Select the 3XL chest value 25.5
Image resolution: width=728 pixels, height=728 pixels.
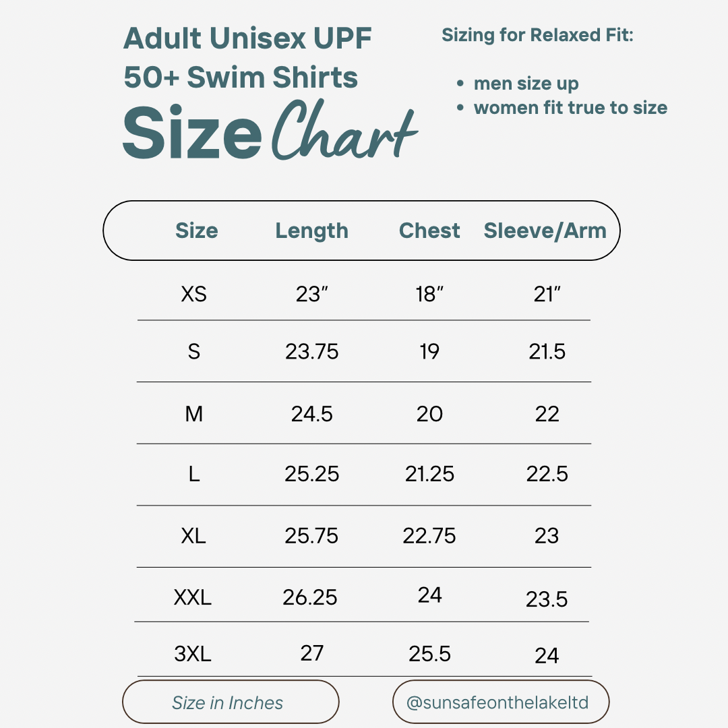[429, 654]
